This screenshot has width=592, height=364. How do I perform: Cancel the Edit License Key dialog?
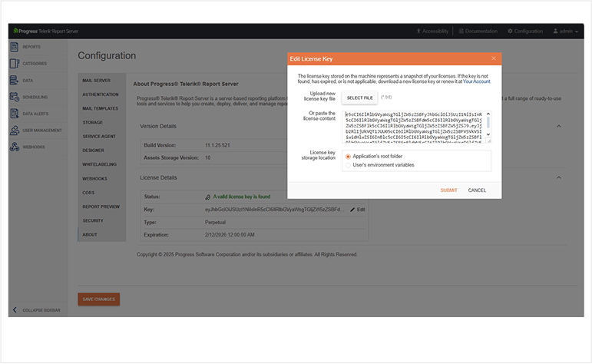click(477, 190)
